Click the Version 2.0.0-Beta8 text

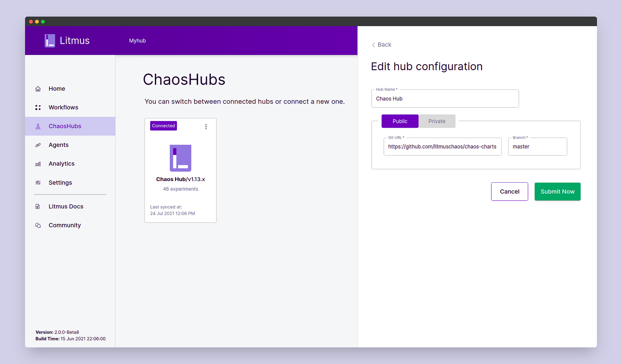click(57, 332)
